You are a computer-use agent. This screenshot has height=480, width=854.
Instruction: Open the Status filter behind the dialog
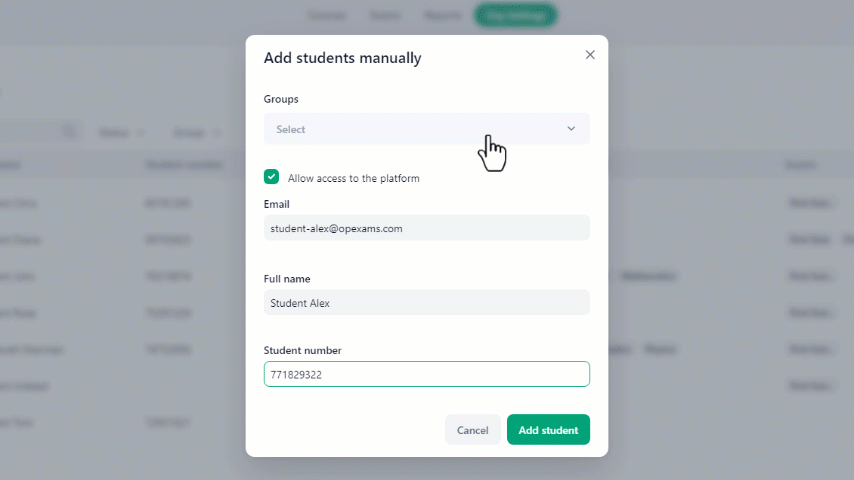(121, 133)
